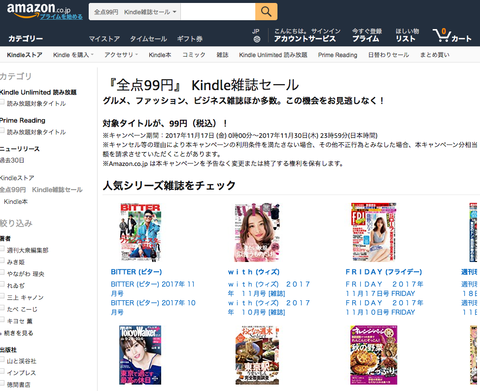Open 日替わりセール tab
This screenshot has height=391, width=480.
388,55
